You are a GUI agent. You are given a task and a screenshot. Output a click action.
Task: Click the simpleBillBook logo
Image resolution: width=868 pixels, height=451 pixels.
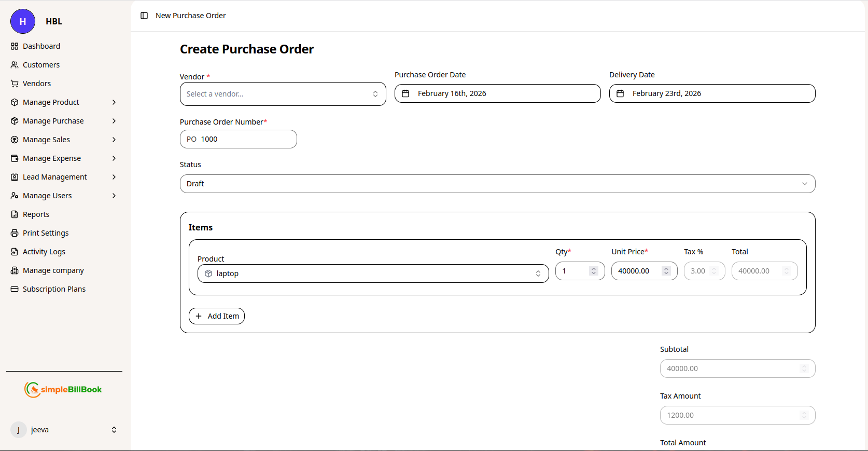point(63,389)
